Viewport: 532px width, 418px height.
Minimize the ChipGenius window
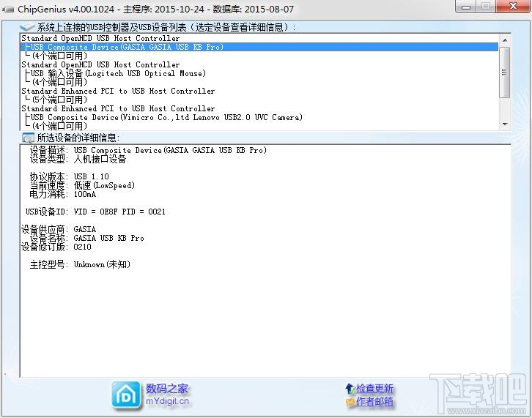pyautogui.click(x=466, y=7)
